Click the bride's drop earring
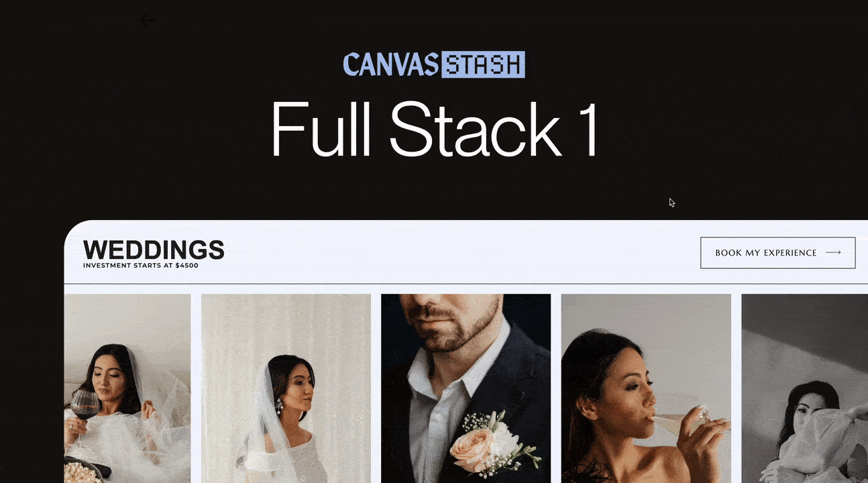Image resolution: width=868 pixels, height=483 pixels. pyautogui.click(x=278, y=407)
